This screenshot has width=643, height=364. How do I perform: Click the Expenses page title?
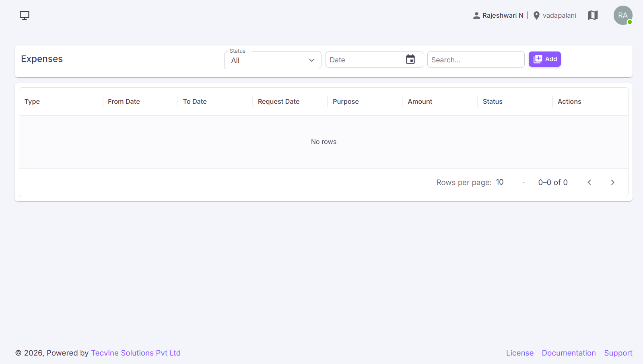(42, 59)
